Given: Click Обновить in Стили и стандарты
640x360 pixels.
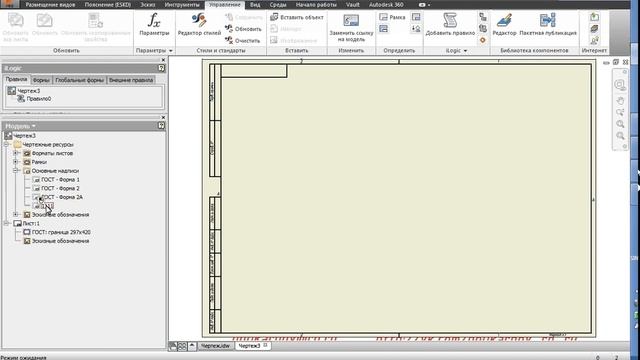Looking at the screenshot, I should point(243,29).
